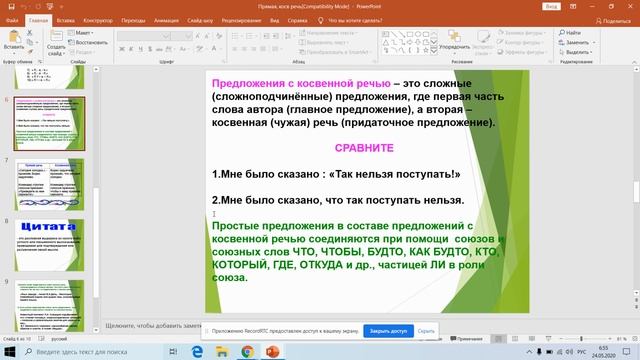Switch to Slide Sorter view in status bar

point(515,339)
